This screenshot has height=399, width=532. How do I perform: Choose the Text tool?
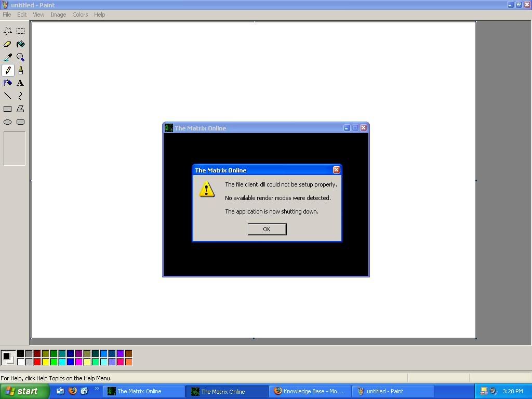click(20, 83)
